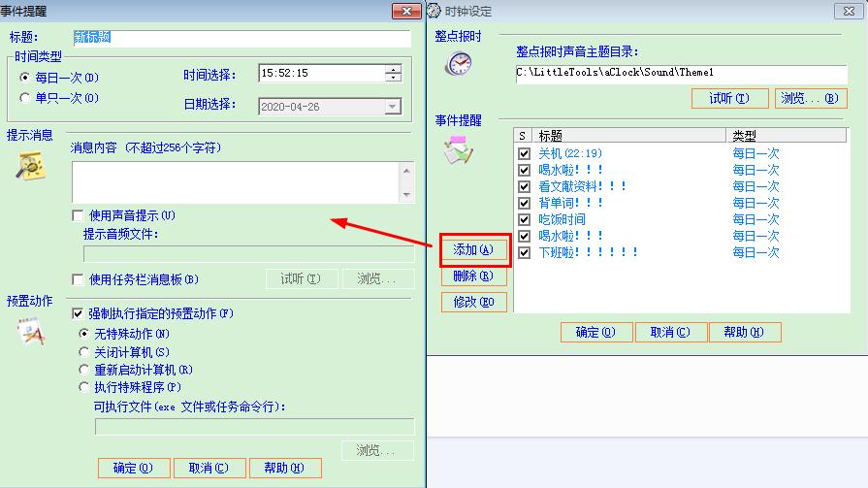The height and width of the screenshot is (488, 868).
Task: Enable the 使用声音提示 checkbox
Action: pos(79,215)
